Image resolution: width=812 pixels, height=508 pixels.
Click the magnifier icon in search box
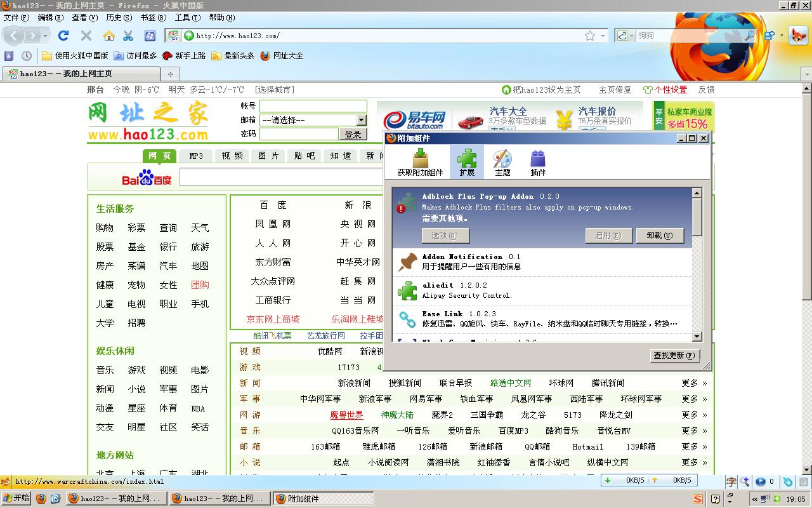[x=749, y=36]
